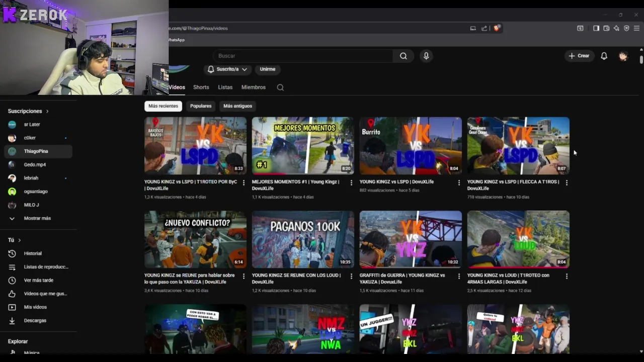
Task: Switch to the Miembros channel tab
Action: (253, 87)
